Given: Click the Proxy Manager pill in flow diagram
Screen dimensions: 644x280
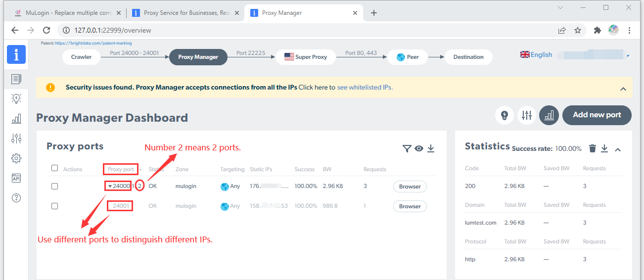Looking at the screenshot, I should point(198,57).
